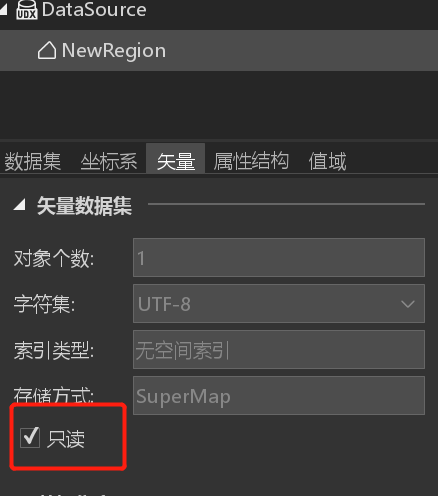Click the UDX datasource database icon

click(x=26, y=10)
